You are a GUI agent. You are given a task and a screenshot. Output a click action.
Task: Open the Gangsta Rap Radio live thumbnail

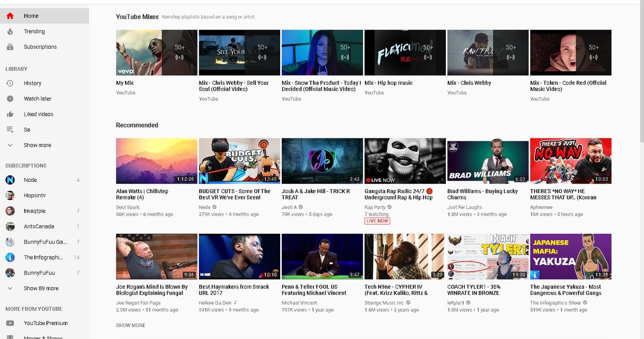[405, 161]
